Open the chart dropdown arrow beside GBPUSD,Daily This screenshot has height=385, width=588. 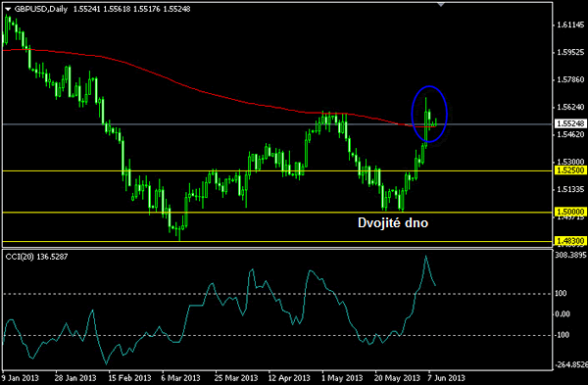coord(8,10)
